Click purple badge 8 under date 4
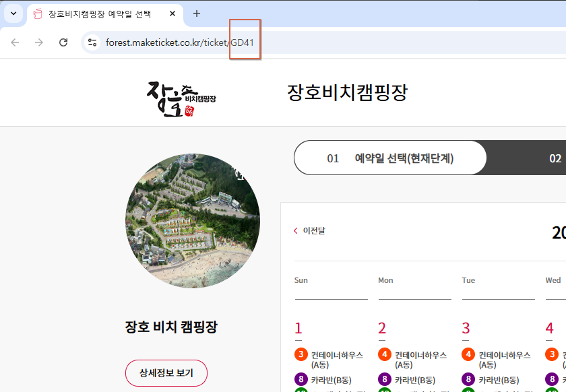 coord(552,379)
